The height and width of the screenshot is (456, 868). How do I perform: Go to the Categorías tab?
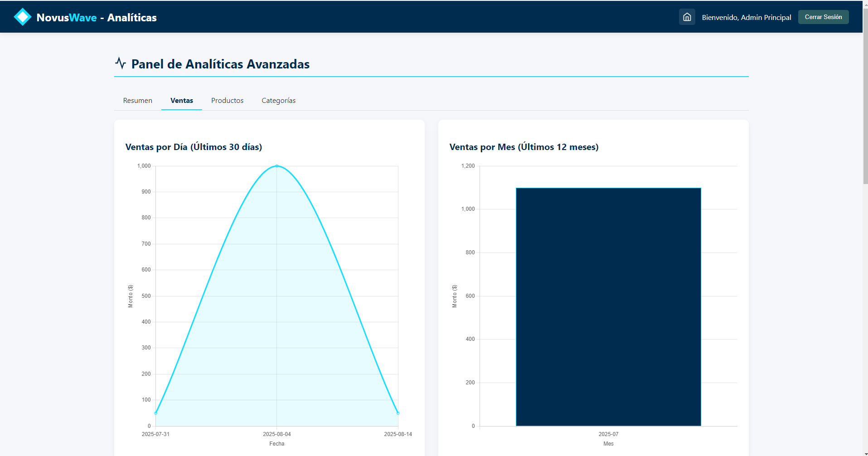[x=278, y=101]
